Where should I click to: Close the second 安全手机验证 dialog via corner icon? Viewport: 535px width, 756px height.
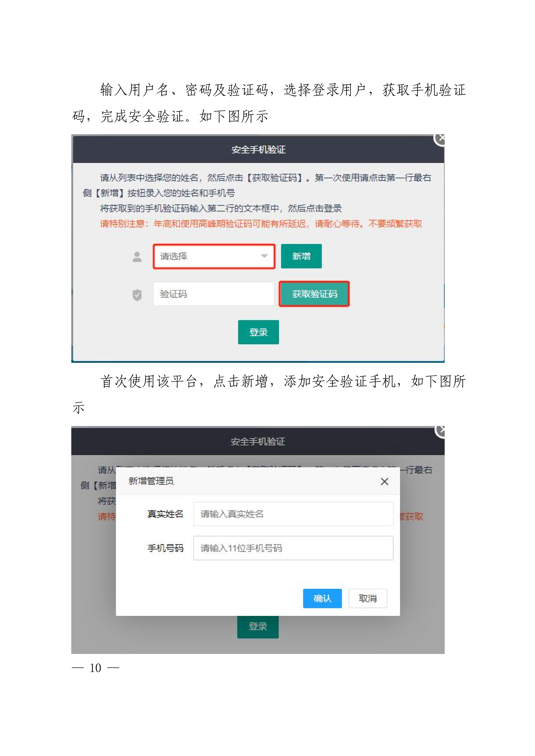(x=440, y=431)
